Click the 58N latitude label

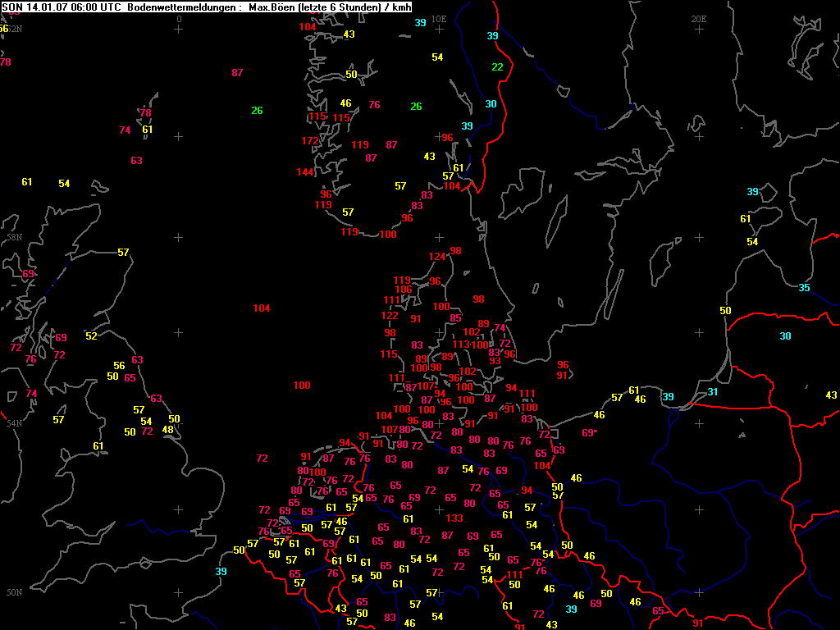pyautogui.click(x=13, y=237)
